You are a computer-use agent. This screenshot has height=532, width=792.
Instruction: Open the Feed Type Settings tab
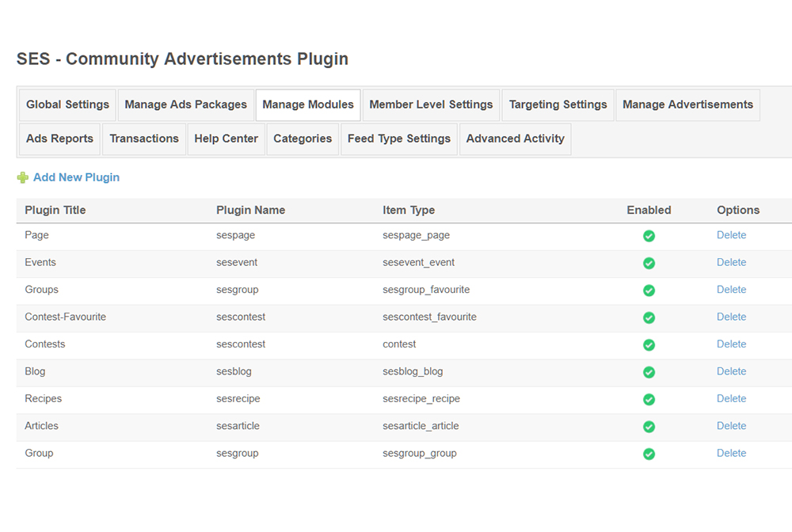[398, 139]
